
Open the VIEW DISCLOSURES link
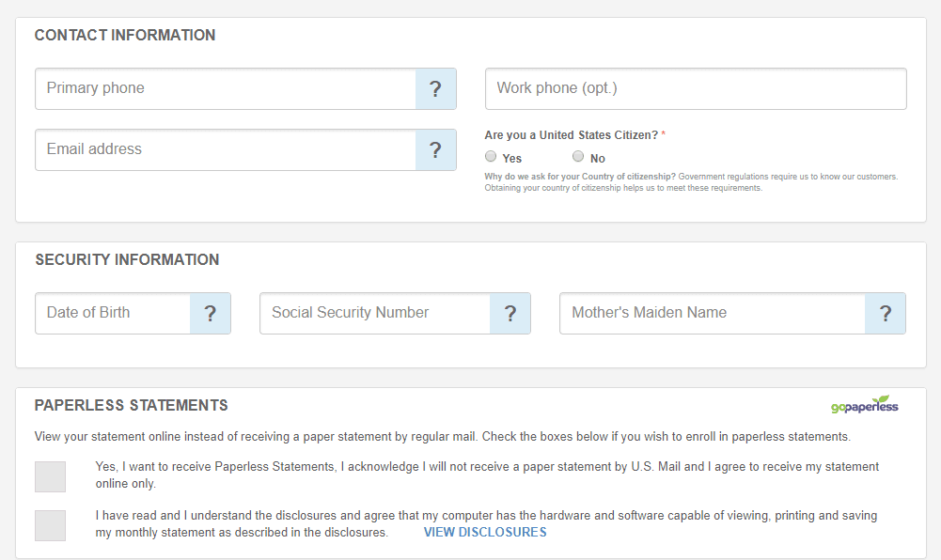tap(485, 533)
